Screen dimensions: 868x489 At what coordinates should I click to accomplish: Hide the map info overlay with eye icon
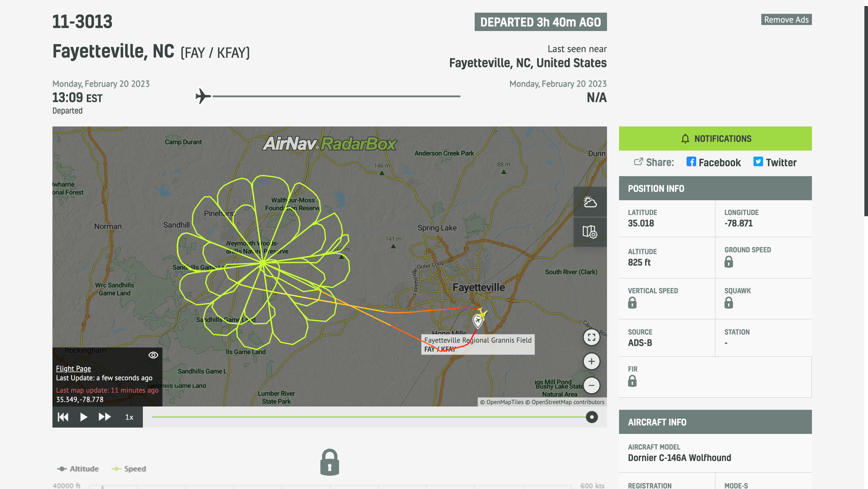(153, 355)
